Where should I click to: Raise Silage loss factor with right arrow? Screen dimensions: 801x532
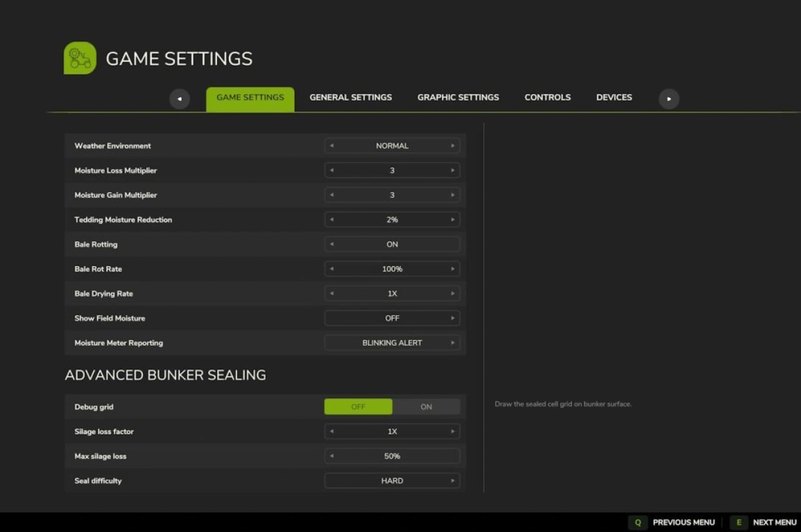tap(452, 432)
